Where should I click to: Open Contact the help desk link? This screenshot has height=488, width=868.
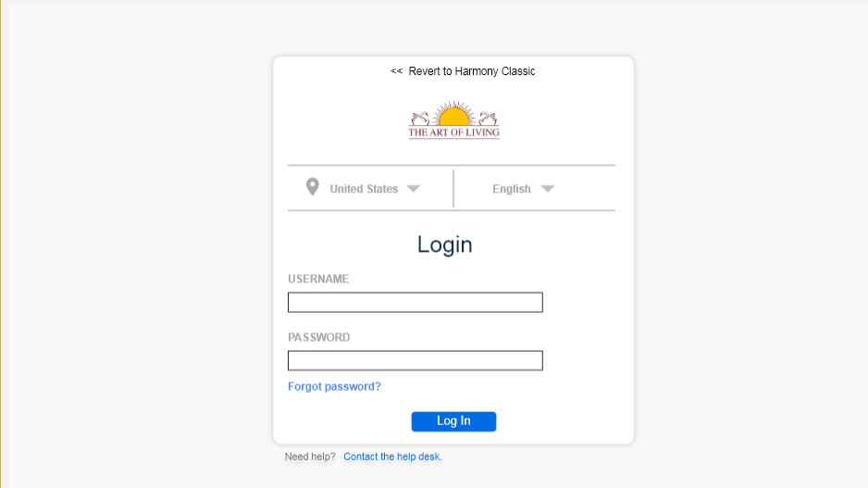point(392,457)
